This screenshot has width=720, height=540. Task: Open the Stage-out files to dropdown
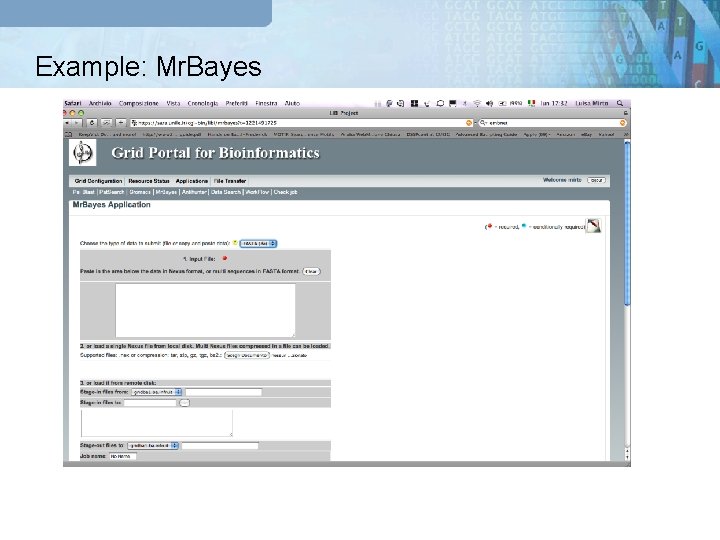click(x=153, y=445)
